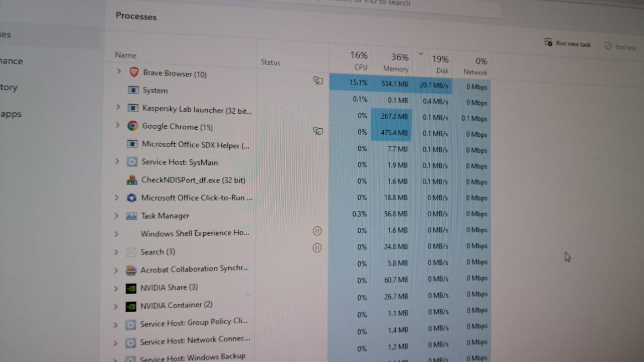Expand the Brave Browser process group
The image size is (644, 362).
tap(119, 71)
